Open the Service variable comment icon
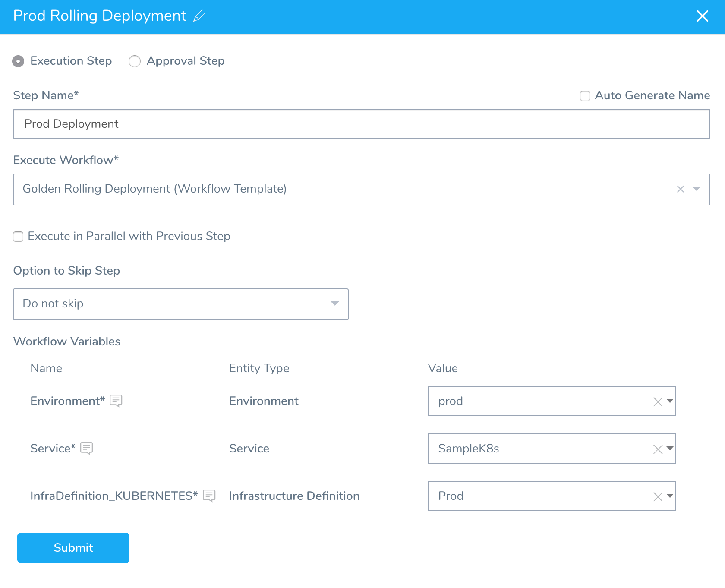 [x=87, y=448]
